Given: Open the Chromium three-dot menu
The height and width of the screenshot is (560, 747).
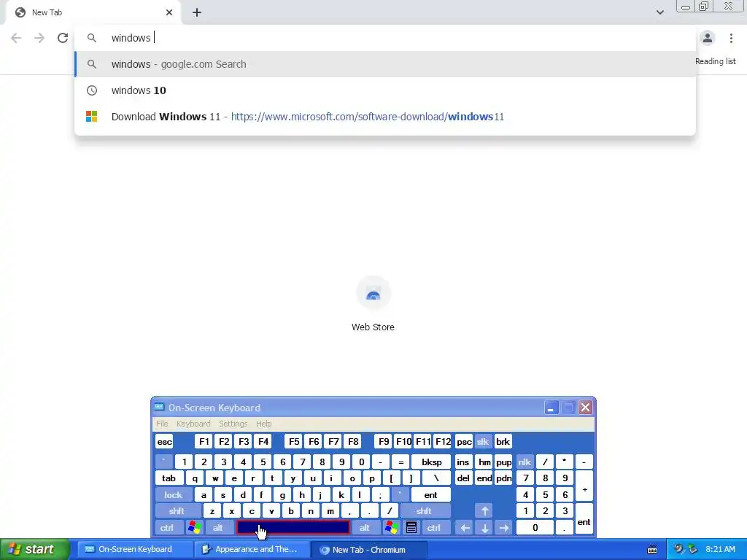Looking at the screenshot, I should tap(731, 38).
